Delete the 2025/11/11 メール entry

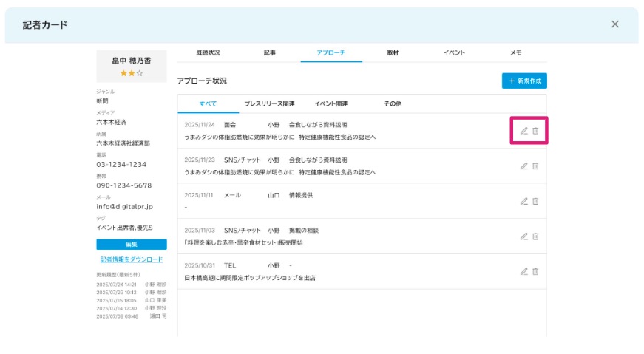point(535,201)
